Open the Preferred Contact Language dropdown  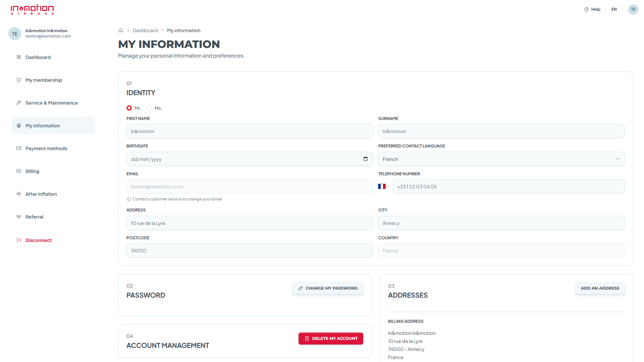(x=501, y=159)
